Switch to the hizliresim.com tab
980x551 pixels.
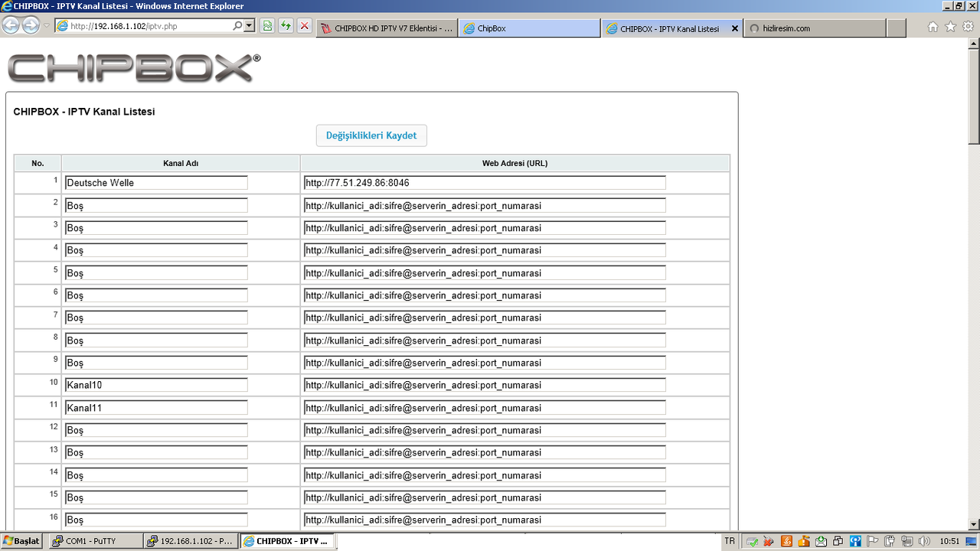[815, 28]
